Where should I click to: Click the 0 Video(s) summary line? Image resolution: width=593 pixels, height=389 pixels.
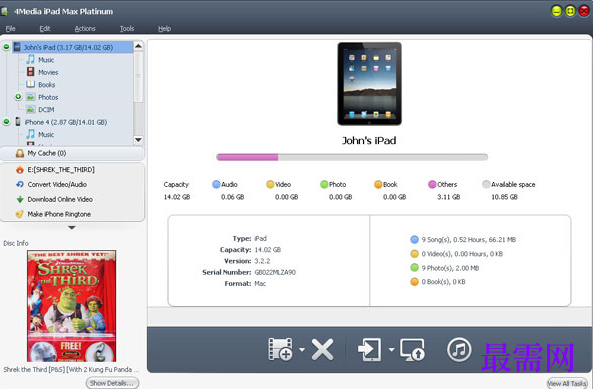(457, 254)
